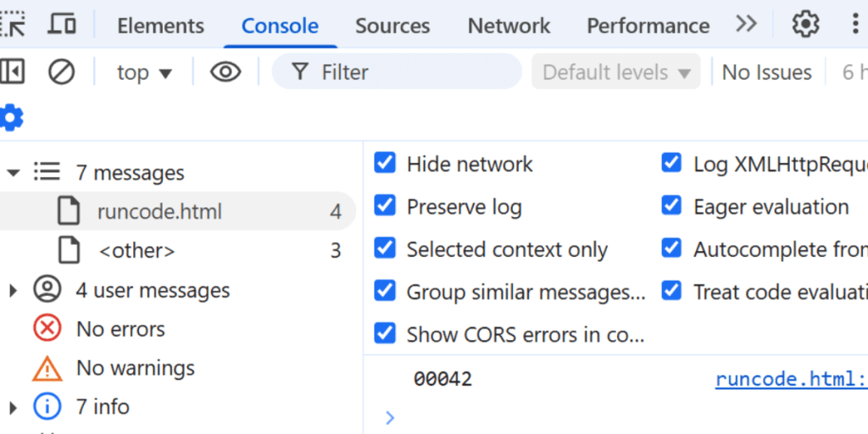Click the No Issues button
Screen dimensions: 868x434
[x=766, y=73]
